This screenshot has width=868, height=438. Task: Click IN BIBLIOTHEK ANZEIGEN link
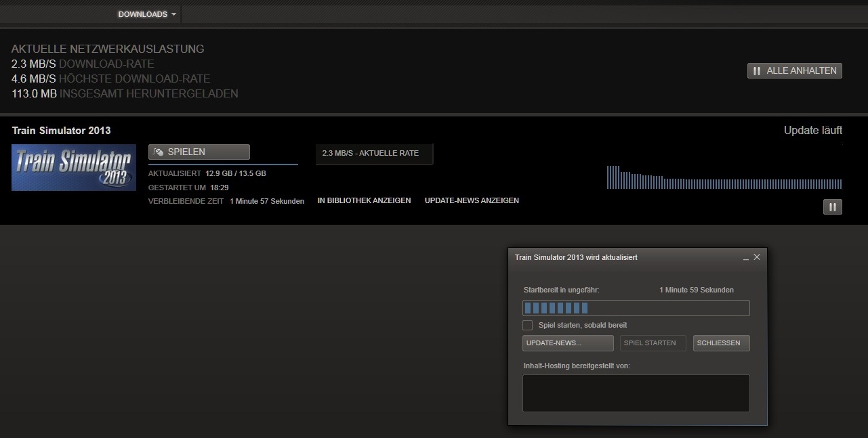click(x=364, y=200)
